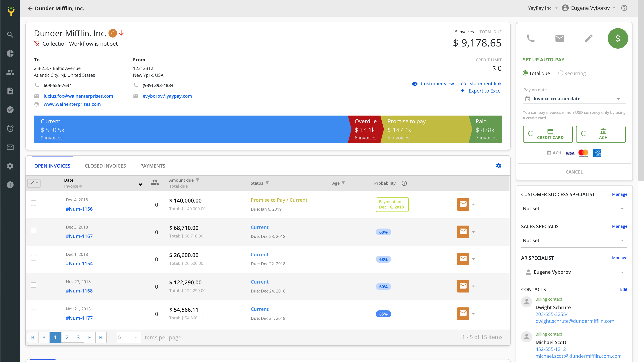
Task: Open items per page dropdown
Action: [128, 337]
